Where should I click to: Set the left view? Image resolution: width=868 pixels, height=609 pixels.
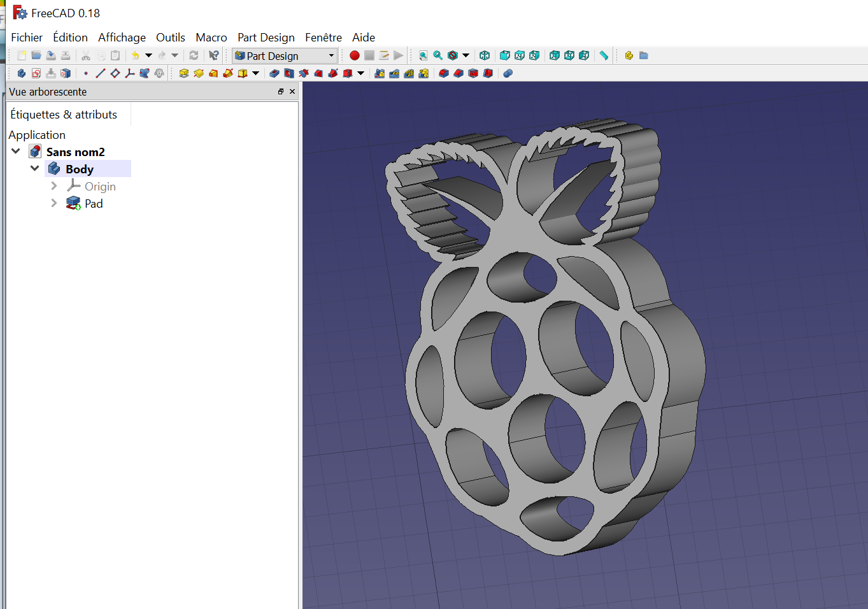pyautogui.click(x=584, y=55)
